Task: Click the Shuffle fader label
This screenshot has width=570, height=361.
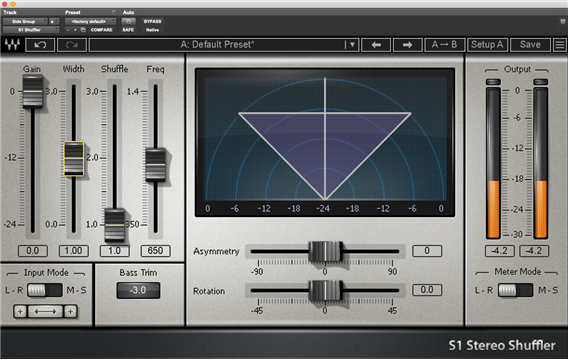Action: tap(115, 69)
